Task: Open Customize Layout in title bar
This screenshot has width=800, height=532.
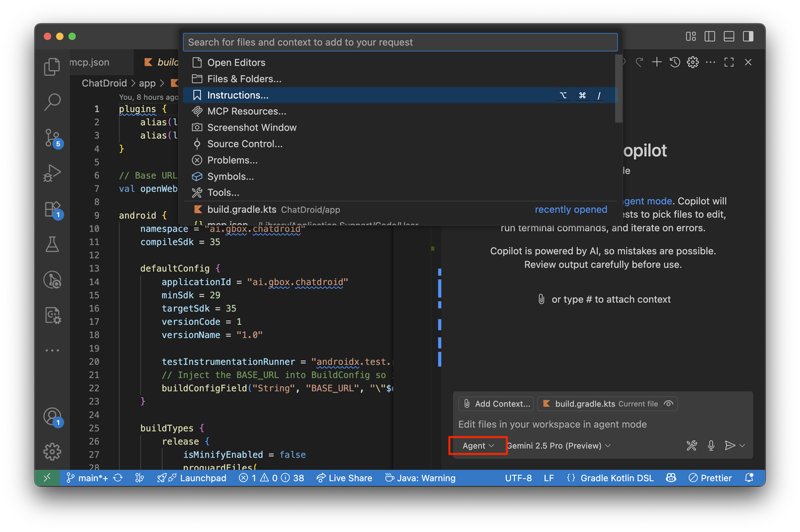Action: pyautogui.click(x=691, y=36)
